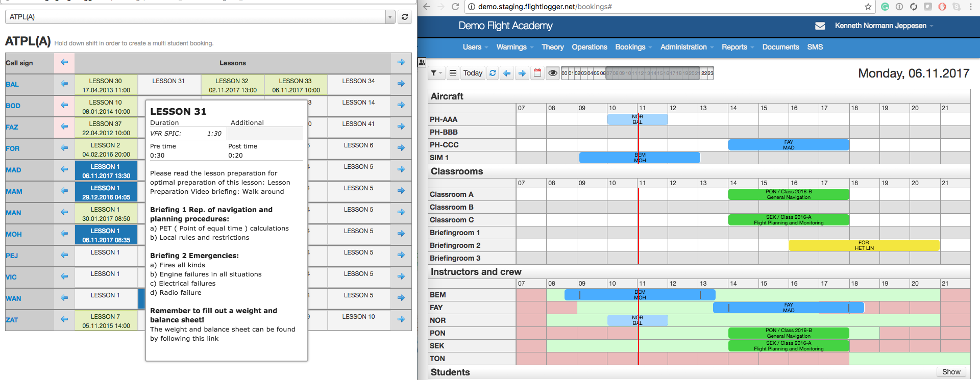The image size is (980, 380).
Task: Open the Documents page
Action: click(x=780, y=47)
